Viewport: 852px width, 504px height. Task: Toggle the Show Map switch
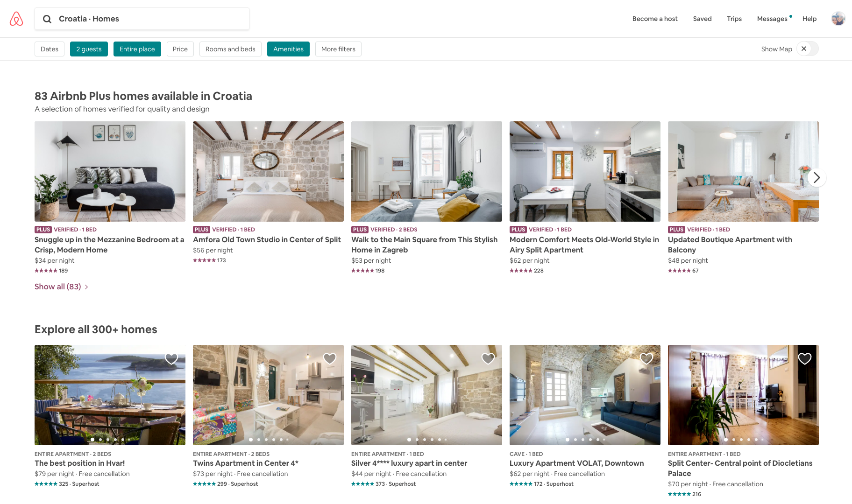tap(808, 49)
